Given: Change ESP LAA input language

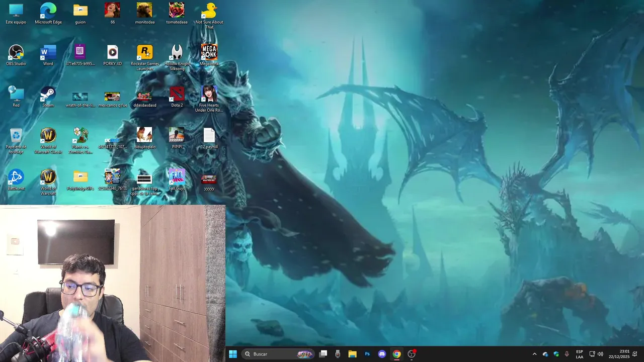Looking at the screenshot, I should pos(580,354).
